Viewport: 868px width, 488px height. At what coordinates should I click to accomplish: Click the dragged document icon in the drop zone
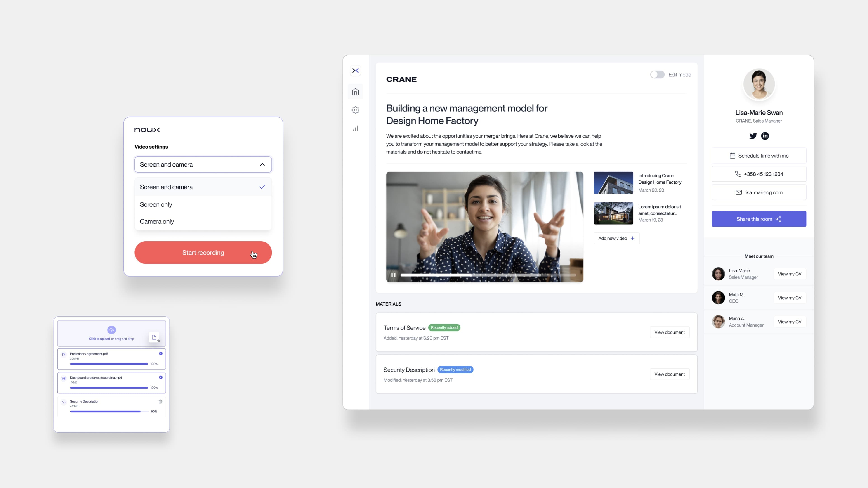pos(154,337)
